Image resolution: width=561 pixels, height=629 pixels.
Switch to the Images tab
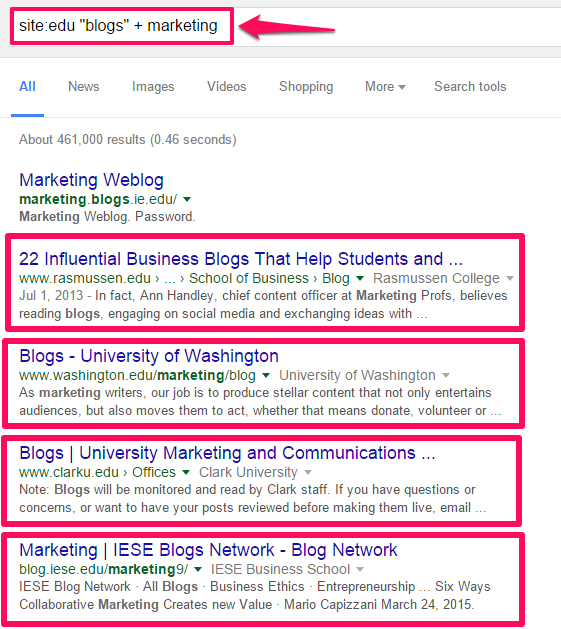[153, 86]
